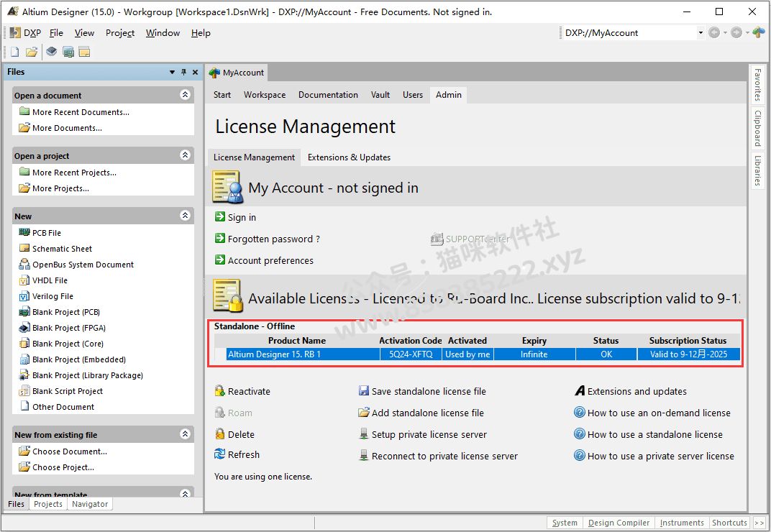Click the OpenBus System Document icon
Screen dimensions: 771x532
24,264
